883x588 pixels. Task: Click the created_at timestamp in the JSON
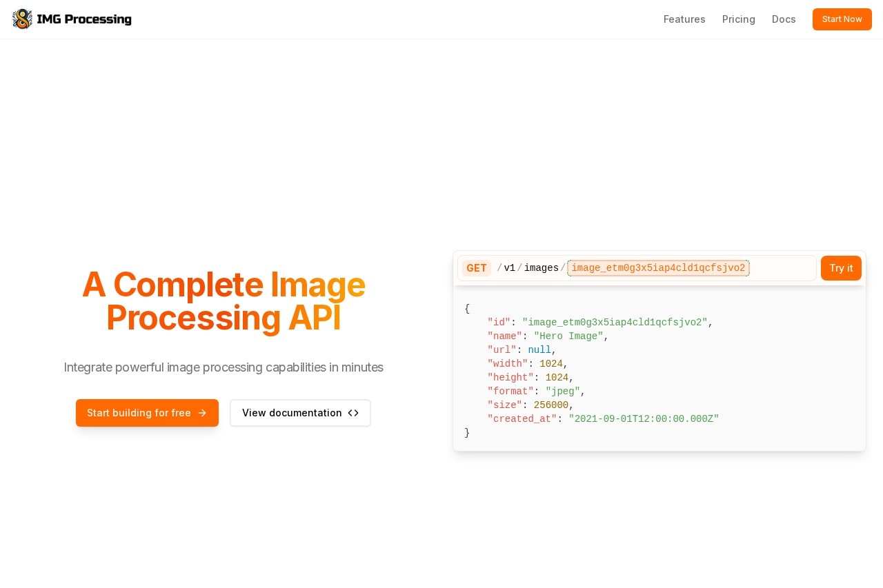pos(644,419)
